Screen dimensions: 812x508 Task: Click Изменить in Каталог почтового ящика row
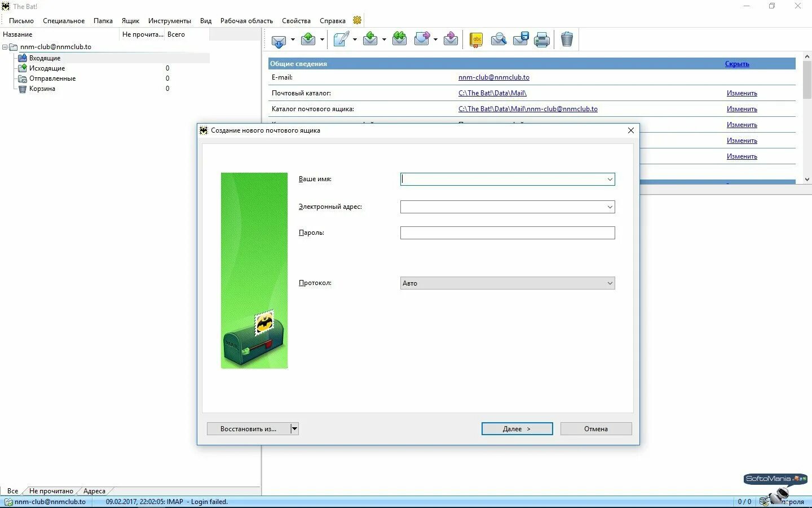point(742,109)
